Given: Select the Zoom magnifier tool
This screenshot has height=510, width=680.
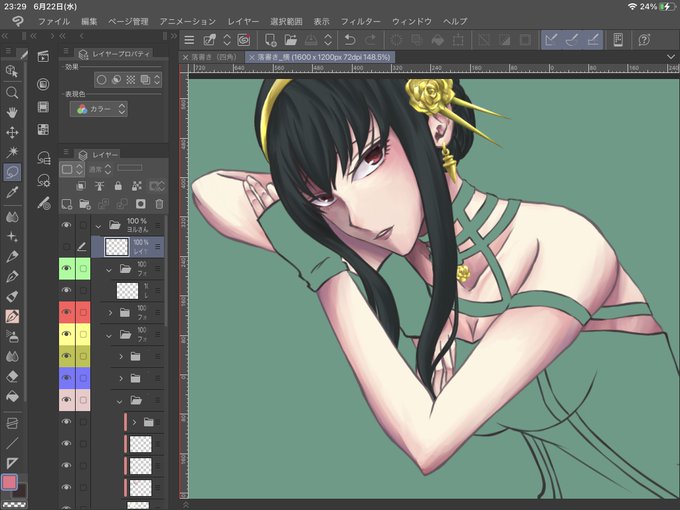Looking at the screenshot, I should (12, 92).
